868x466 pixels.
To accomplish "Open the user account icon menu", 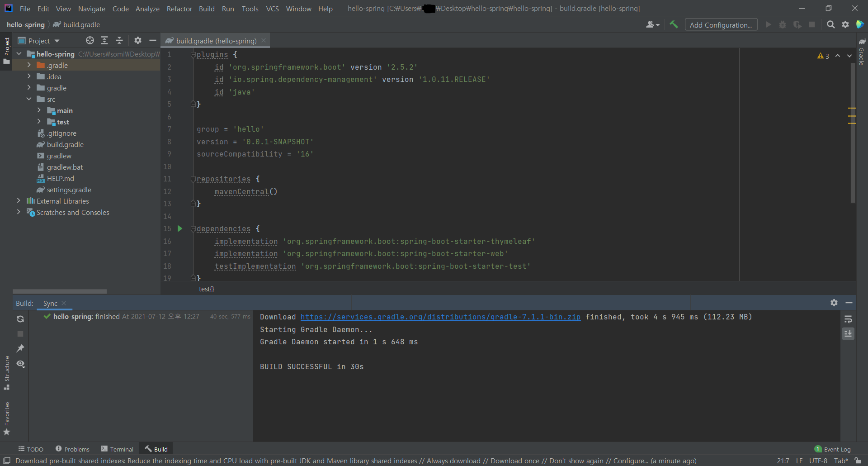I will 653,24.
